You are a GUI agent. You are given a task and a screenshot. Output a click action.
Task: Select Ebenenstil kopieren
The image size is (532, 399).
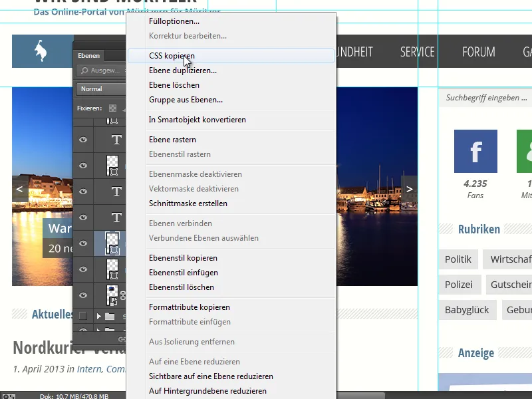pyautogui.click(x=231, y=258)
